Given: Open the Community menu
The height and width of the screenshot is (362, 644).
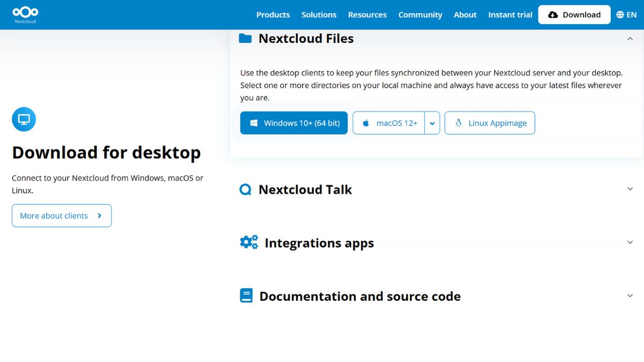Looking at the screenshot, I should pos(420,15).
